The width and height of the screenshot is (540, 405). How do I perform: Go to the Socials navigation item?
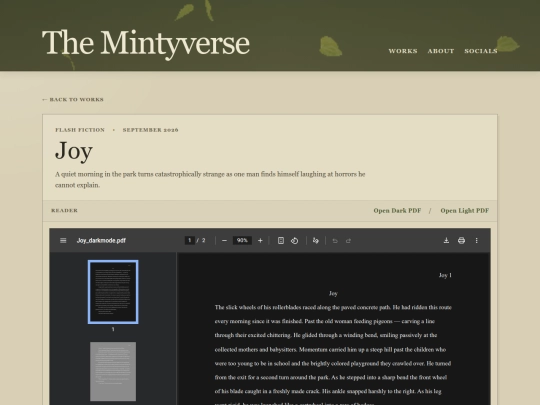click(481, 51)
